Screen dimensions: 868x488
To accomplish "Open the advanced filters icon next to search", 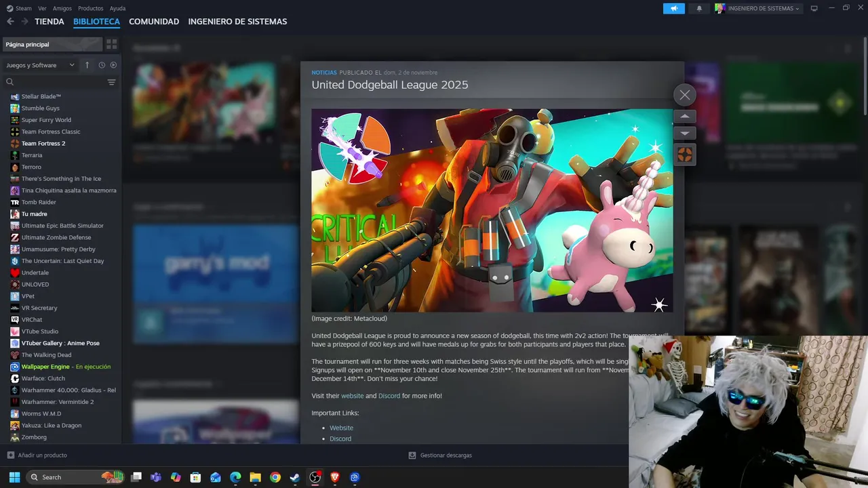I will click(x=112, y=82).
